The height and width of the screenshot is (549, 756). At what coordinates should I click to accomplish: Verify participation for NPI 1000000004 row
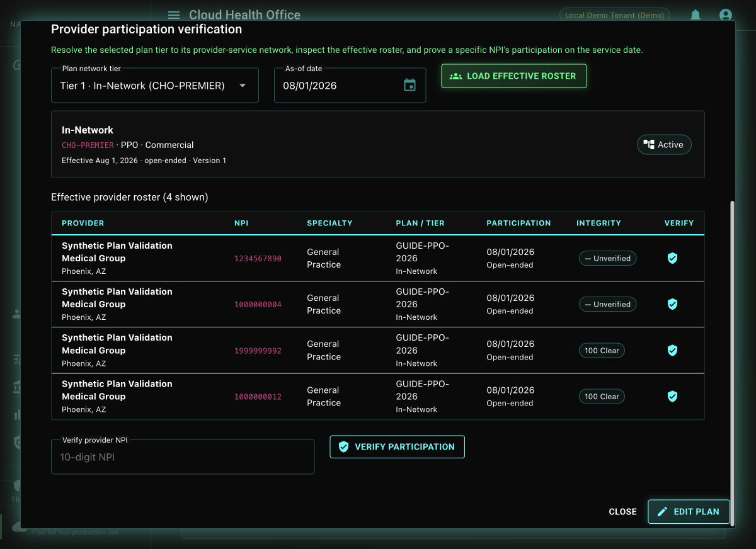(x=672, y=304)
